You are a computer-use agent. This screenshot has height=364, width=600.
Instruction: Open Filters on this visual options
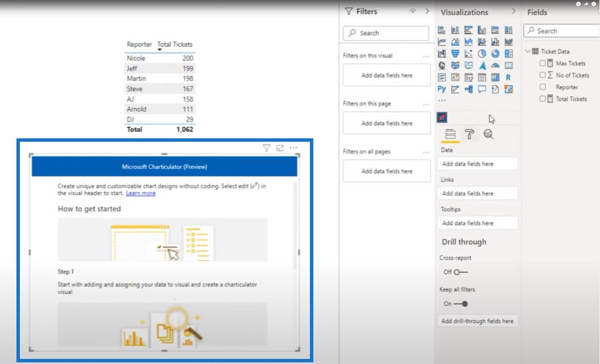pyautogui.click(x=426, y=56)
